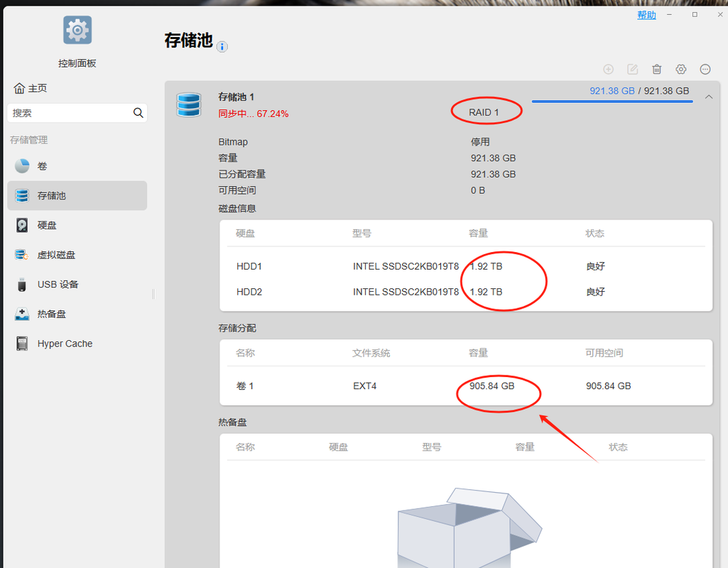Click the 热备盘 icon in sidebar
This screenshot has height=568, width=728.
coord(22,314)
